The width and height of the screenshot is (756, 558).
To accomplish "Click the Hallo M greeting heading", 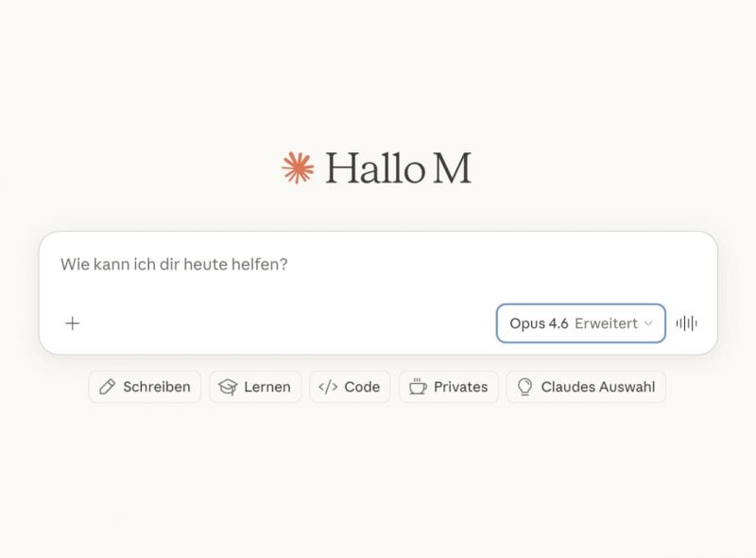I will 398,168.
